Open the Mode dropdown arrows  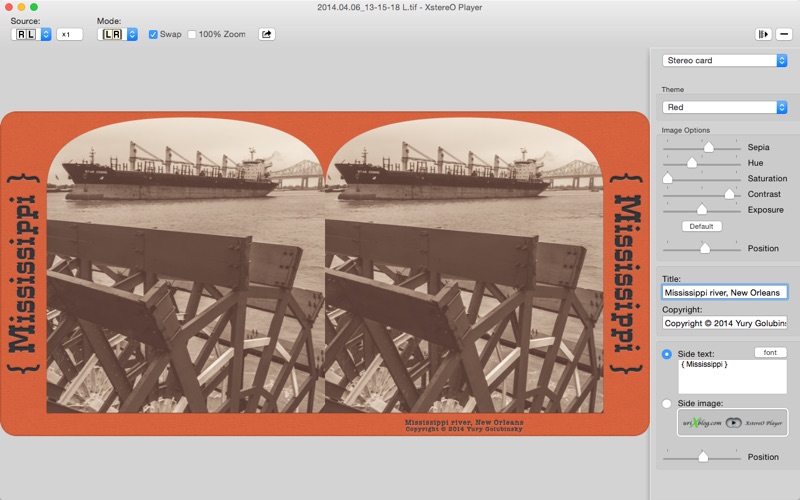(132, 34)
